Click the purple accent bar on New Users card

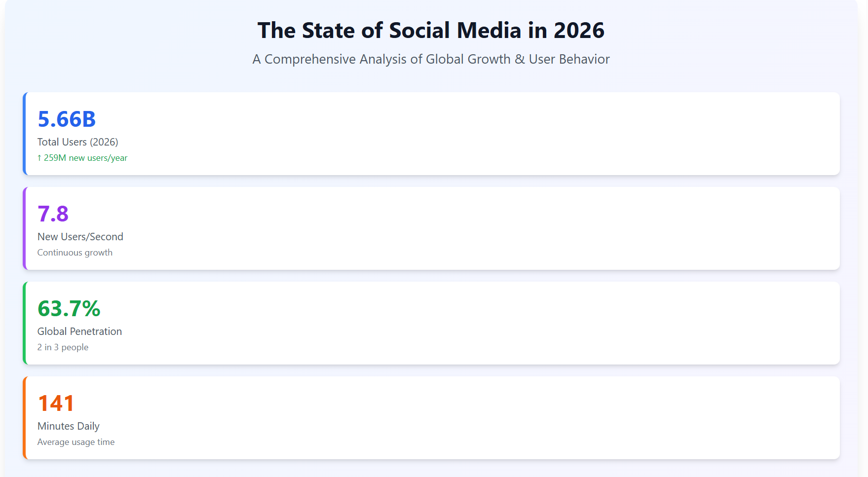(x=24, y=228)
